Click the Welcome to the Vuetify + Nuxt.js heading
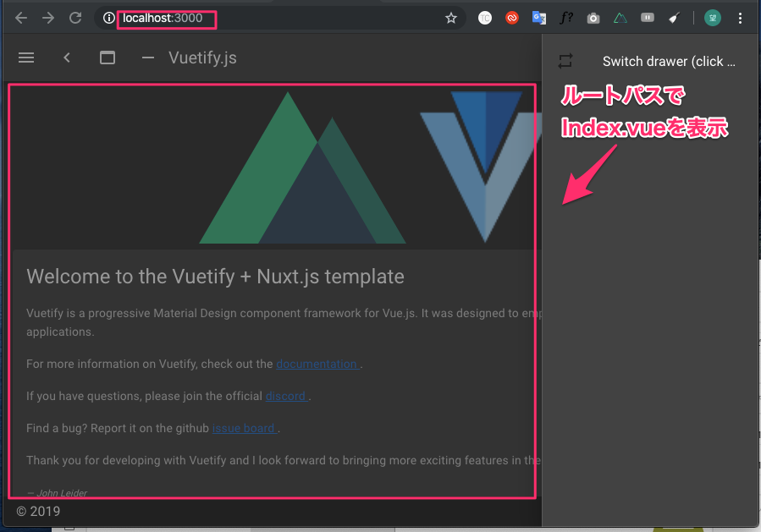This screenshot has width=761, height=532. [x=215, y=277]
